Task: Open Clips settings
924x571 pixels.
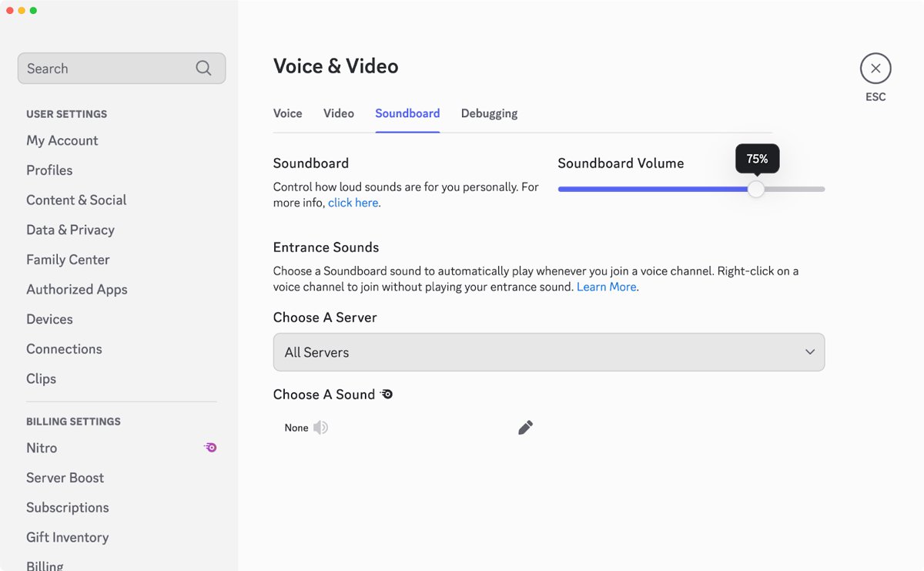Action: point(41,379)
